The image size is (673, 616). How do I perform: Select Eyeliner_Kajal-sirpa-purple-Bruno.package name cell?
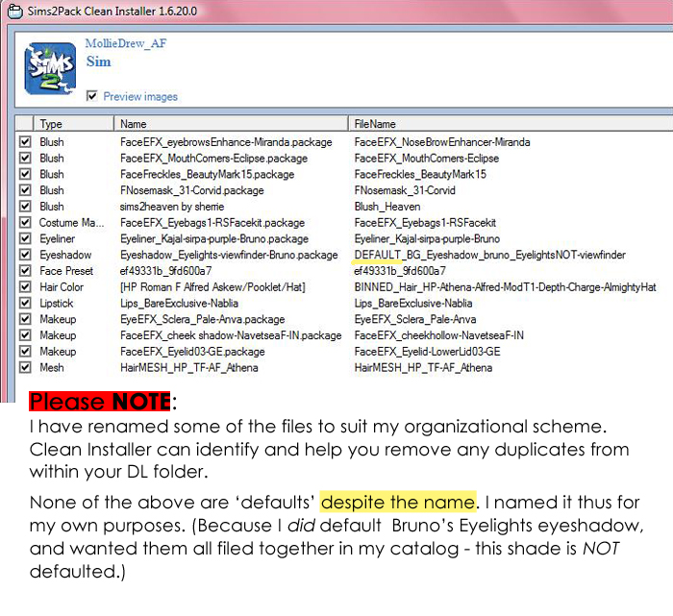click(214, 238)
